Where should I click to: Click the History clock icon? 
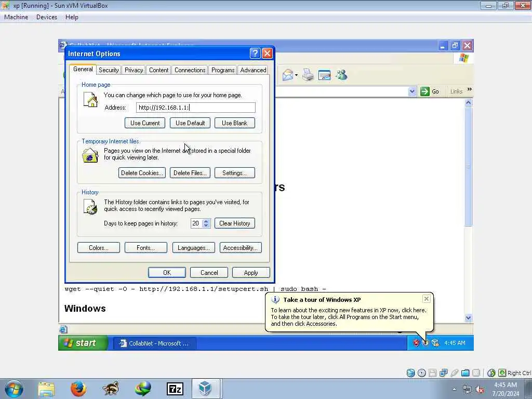coord(90,207)
